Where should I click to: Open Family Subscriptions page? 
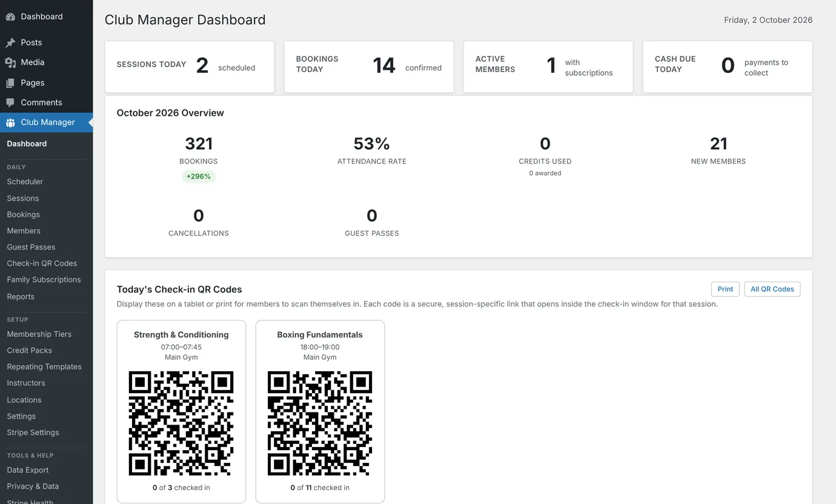click(x=44, y=280)
